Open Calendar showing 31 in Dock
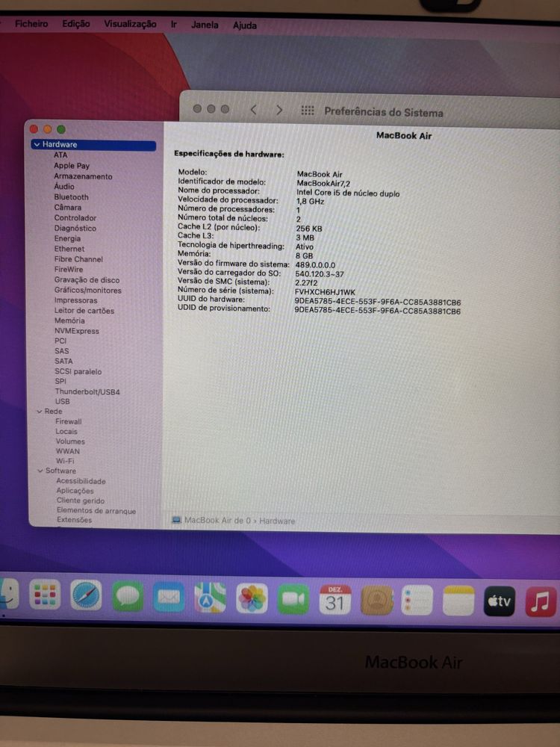 [x=335, y=599]
